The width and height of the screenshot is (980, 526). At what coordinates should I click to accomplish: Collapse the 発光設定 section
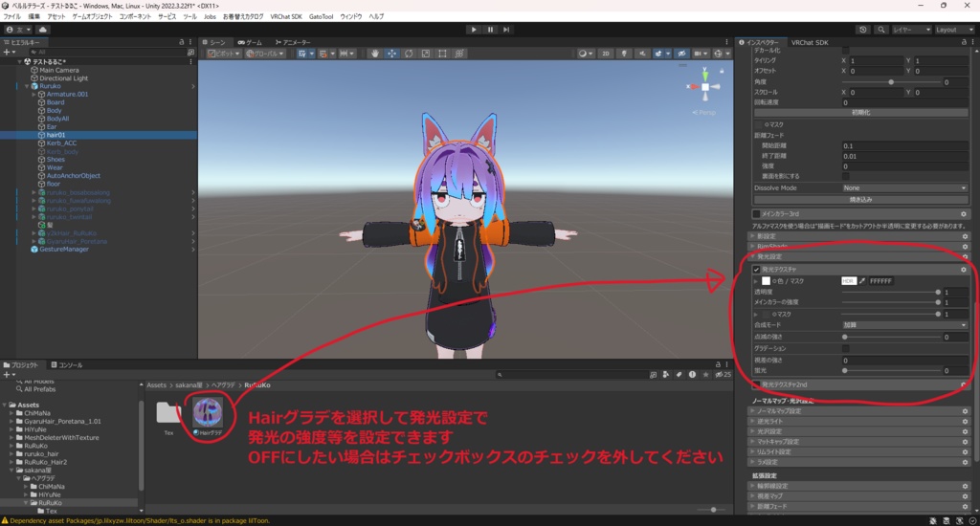click(860, 256)
